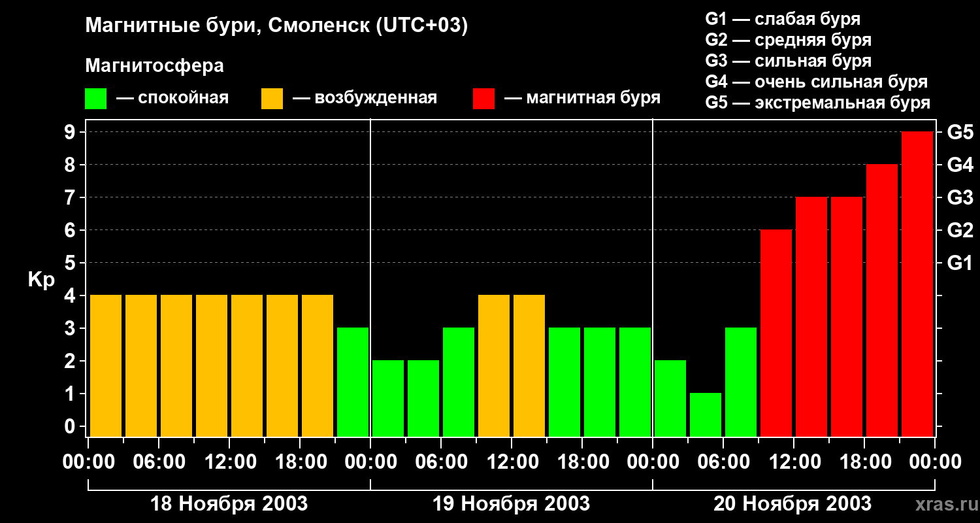Click the tallest red bar reaching Kp 9
The height and width of the screenshot is (523, 980).
pyautogui.click(x=917, y=284)
